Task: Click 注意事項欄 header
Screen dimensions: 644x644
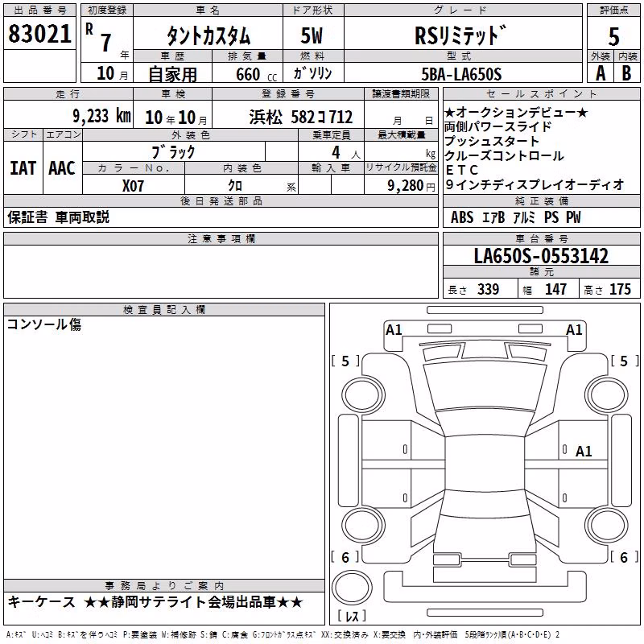Action: [x=221, y=238]
